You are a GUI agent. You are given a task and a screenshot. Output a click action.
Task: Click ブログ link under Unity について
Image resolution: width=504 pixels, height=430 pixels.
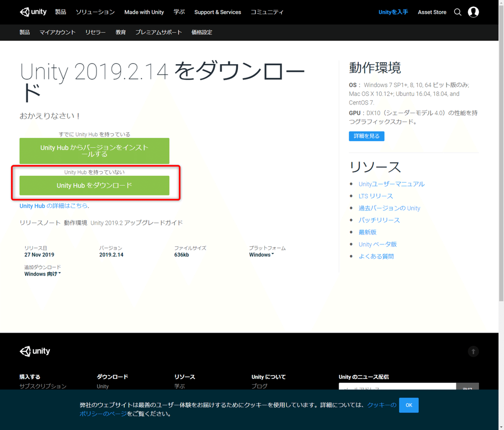[259, 386]
